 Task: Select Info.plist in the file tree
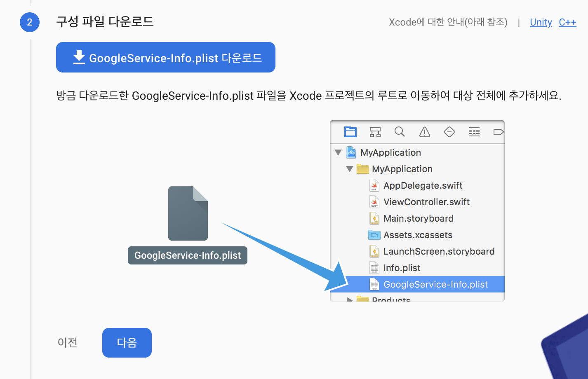point(417,268)
